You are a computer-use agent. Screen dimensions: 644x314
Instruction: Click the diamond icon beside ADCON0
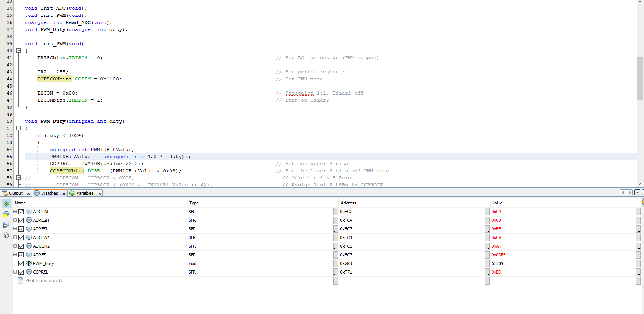pyautogui.click(x=29, y=212)
